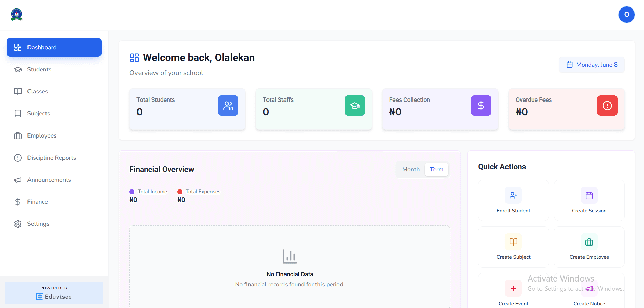Click the Total Students label
The width and height of the screenshot is (644, 308).
click(155, 100)
